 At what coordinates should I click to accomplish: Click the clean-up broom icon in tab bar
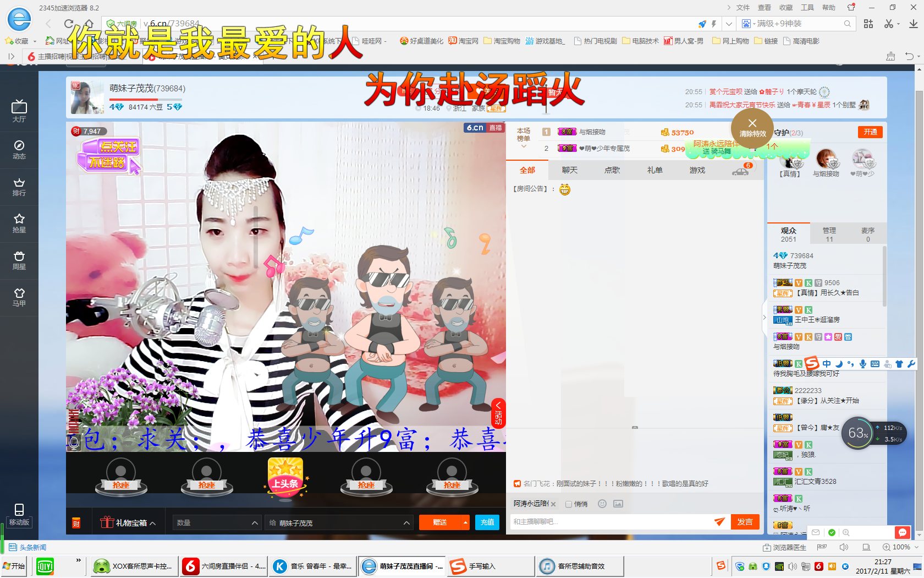click(890, 56)
